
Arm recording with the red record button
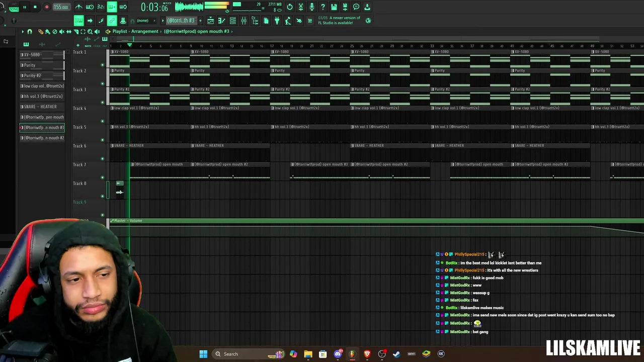[47, 7]
